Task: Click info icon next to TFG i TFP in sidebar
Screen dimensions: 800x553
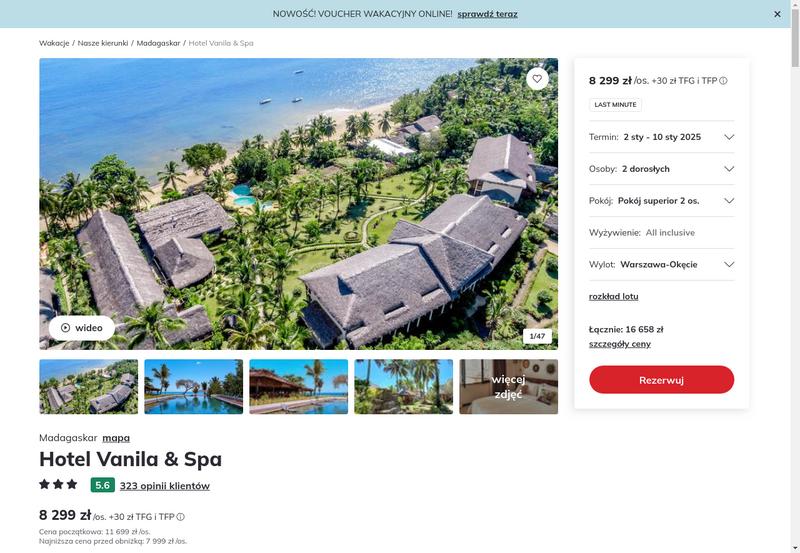Action: [723, 81]
